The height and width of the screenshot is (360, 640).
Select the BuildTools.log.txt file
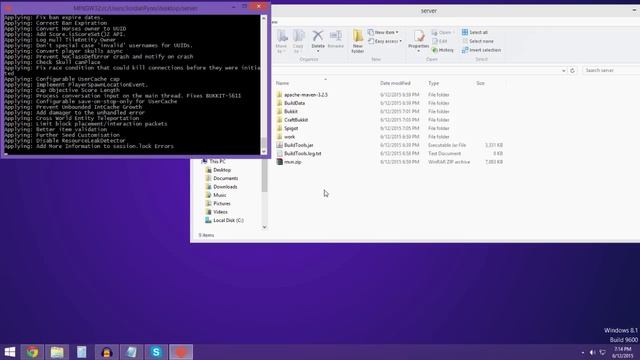click(302, 153)
